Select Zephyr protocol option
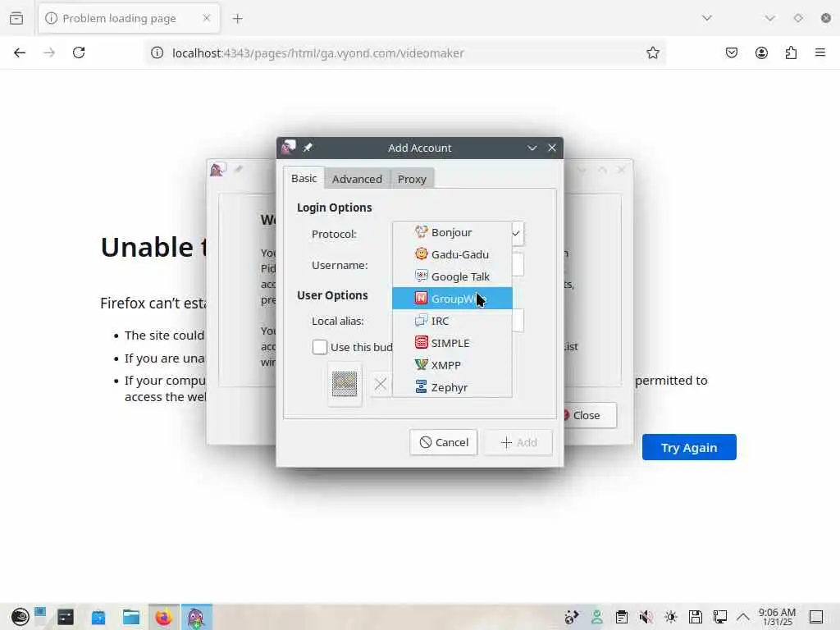 point(452,387)
